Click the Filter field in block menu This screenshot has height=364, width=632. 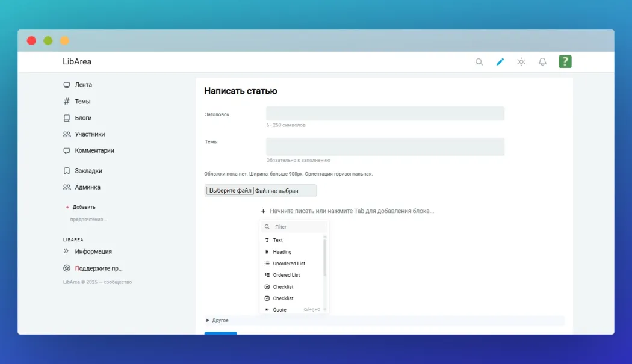[294, 227]
